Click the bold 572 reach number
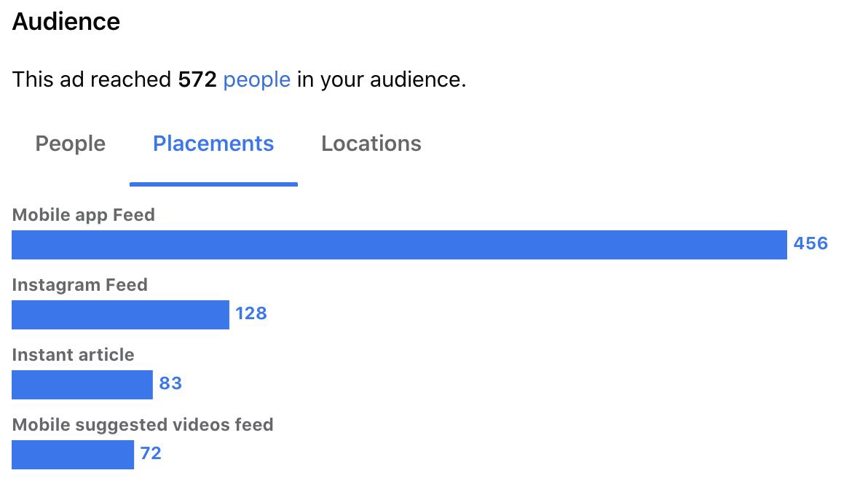Image resolution: width=868 pixels, height=481 pixels. (x=197, y=79)
